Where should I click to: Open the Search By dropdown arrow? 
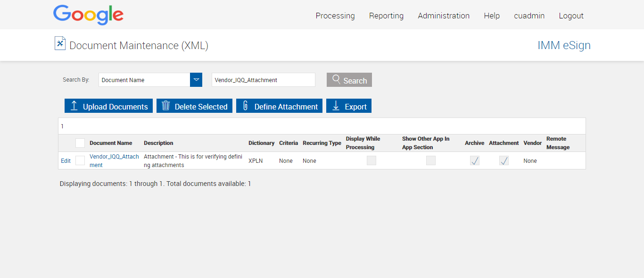(196, 80)
